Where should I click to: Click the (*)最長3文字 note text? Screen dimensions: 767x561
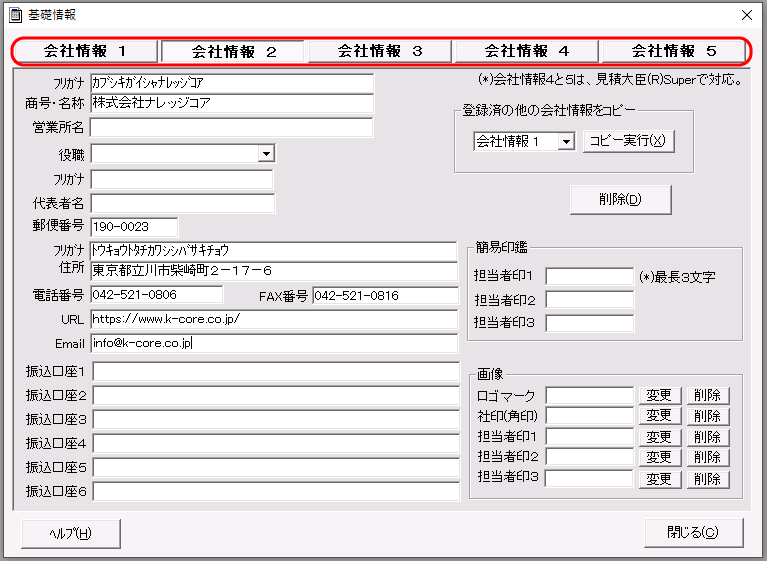[x=677, y=277]
